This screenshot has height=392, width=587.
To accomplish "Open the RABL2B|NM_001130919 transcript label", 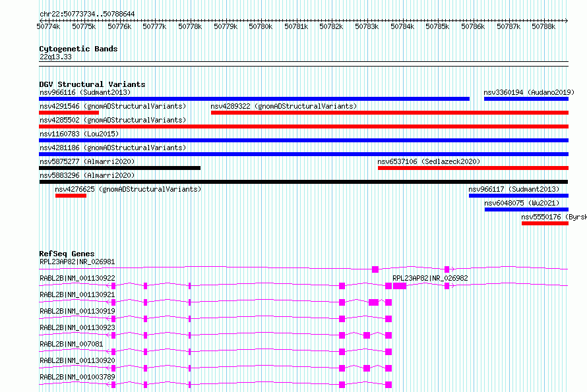I will pos(77,311).
